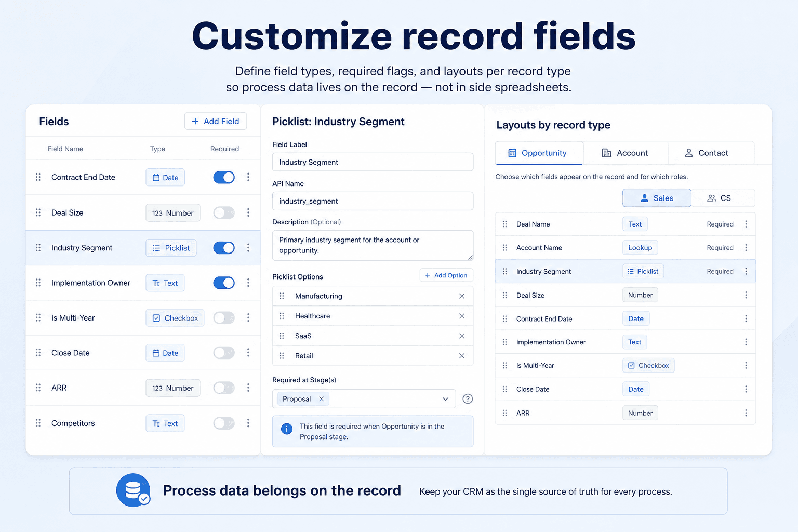Select the Competitors field name
The width and height of the screenshot is (798, 532).
pyautogui.click(x=73, y=423)
